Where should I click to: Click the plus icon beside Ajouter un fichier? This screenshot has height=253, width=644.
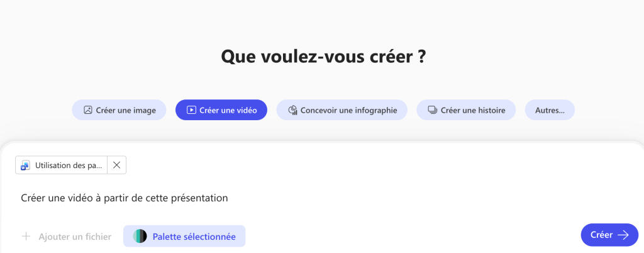(x=26, y=237)
